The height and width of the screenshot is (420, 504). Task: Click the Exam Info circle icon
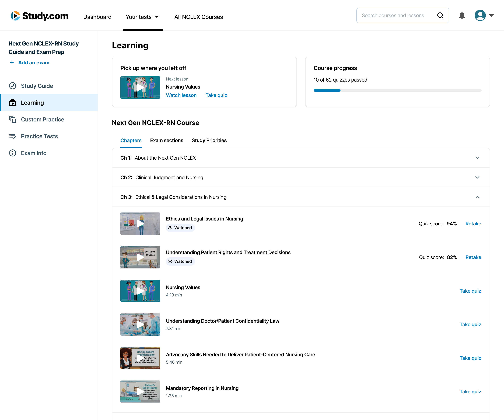point(12,153)
